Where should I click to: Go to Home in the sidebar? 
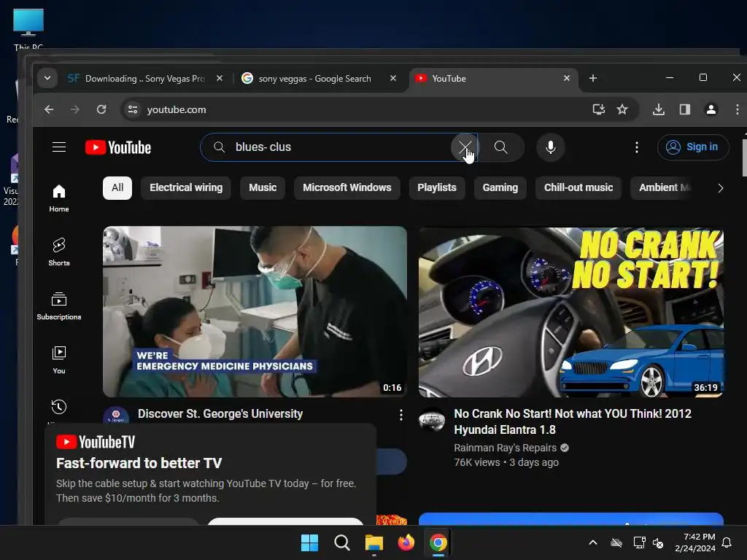[x=59, y=198]
